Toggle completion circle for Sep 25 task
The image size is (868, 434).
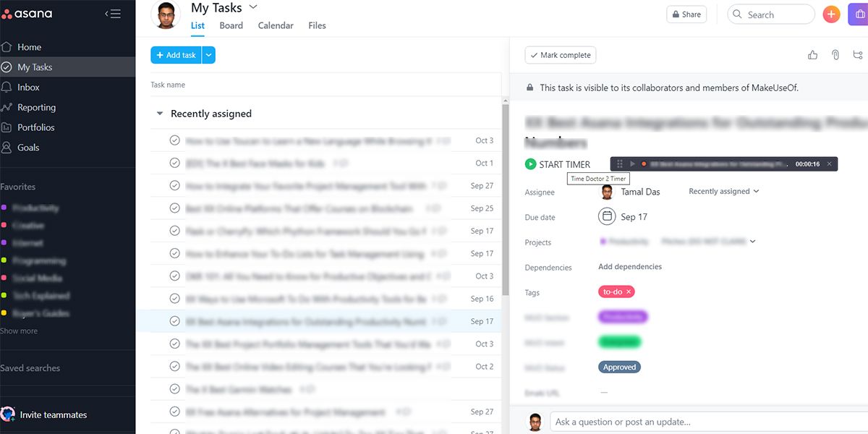tap(174, 208)
